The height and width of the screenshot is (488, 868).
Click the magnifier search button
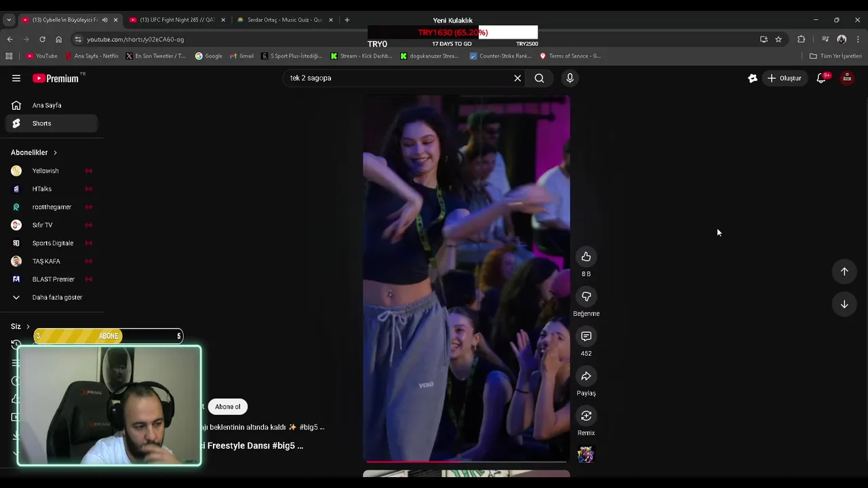(539, 78)
